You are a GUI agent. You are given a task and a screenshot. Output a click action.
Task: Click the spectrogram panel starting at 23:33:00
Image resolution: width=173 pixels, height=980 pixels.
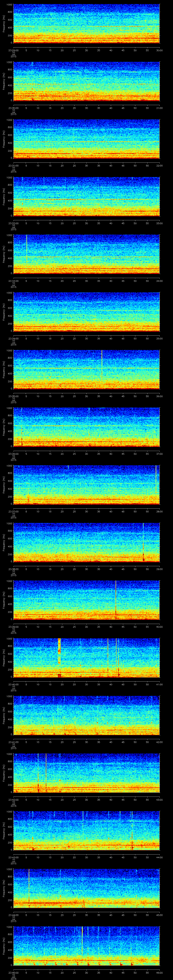pos(86,254)
